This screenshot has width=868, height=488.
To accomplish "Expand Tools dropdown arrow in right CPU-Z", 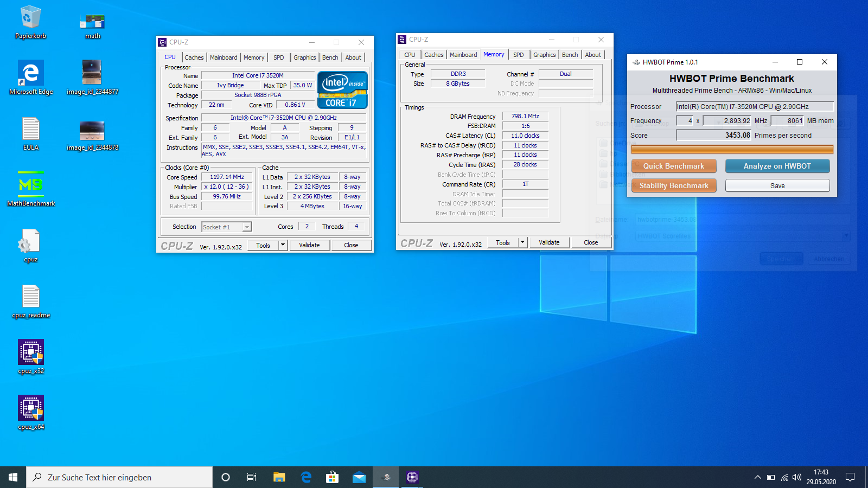I will pos(522,242).
